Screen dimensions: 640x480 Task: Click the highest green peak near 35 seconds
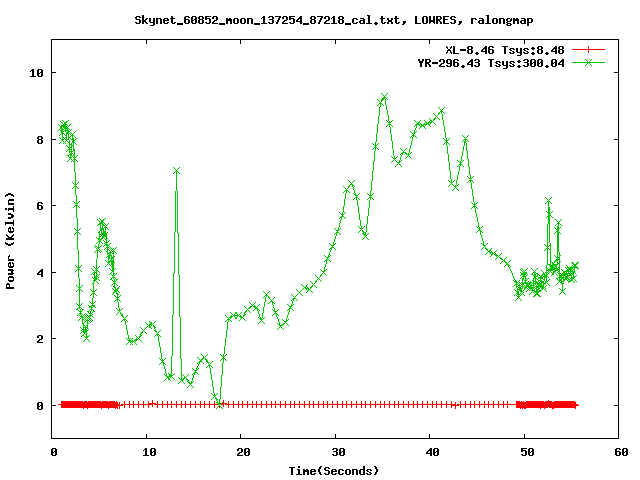[x=384, y=97]
